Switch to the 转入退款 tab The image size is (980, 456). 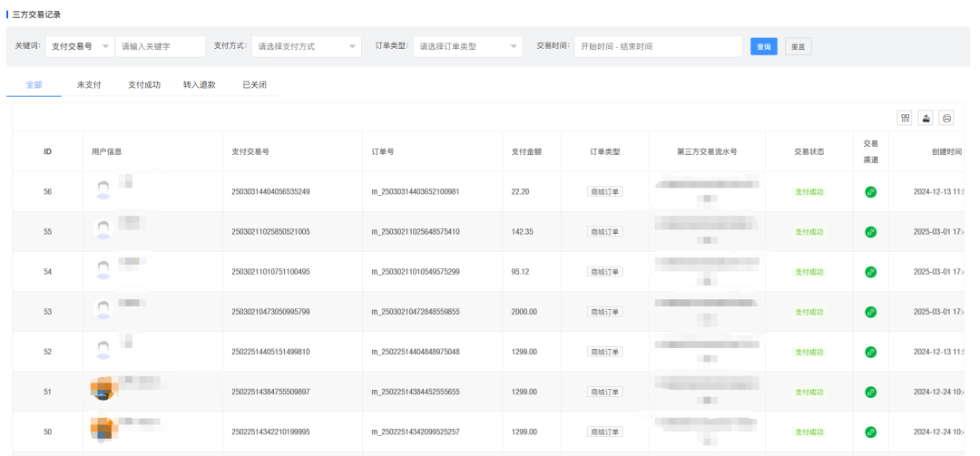click(200, 85)
